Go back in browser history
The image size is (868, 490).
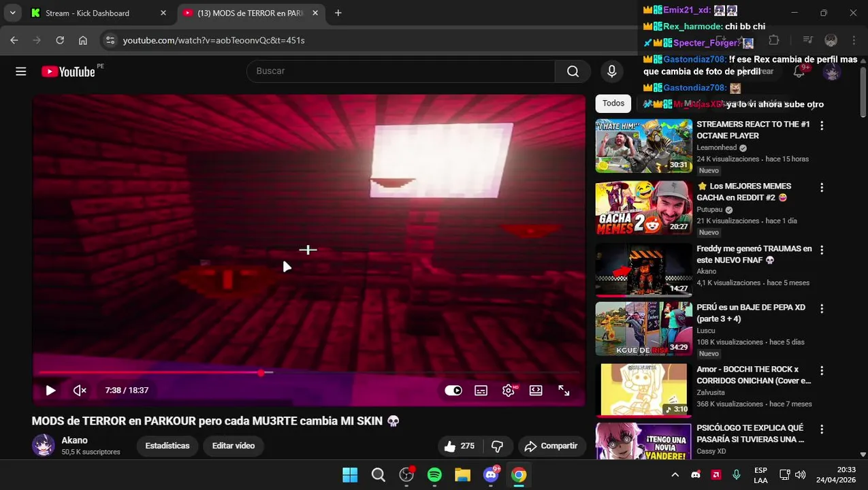point(14,40)
